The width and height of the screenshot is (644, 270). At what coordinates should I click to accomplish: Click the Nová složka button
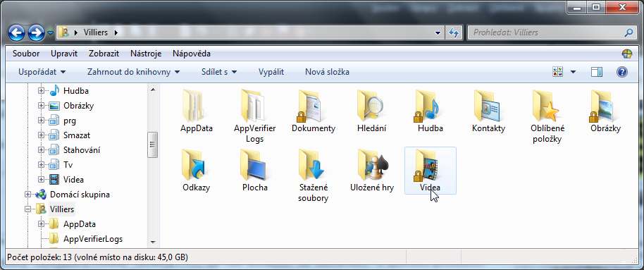(x=327, y=72)
